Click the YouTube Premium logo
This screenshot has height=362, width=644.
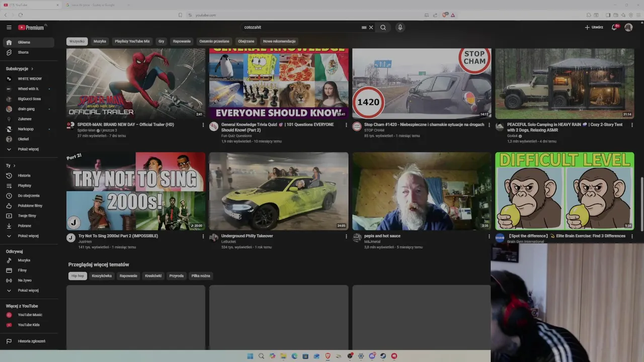click(32, 27)
